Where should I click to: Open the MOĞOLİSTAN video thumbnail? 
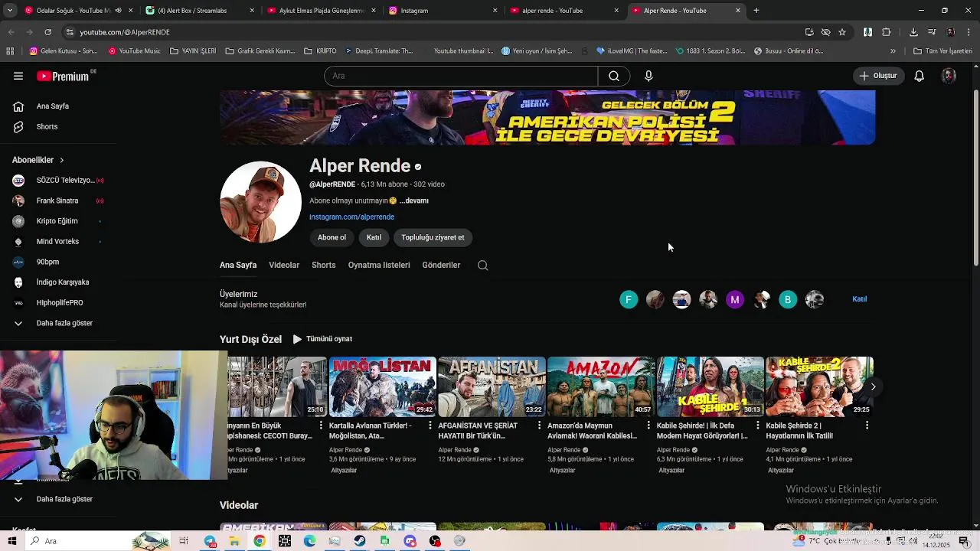click(382, 386)
